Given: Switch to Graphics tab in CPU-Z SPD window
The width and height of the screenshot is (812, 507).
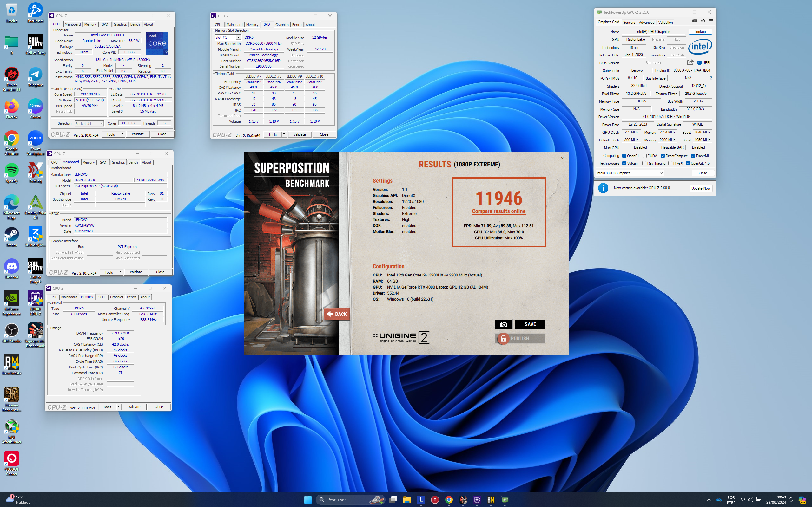Looking at the screenshot, I should (282, 25).
